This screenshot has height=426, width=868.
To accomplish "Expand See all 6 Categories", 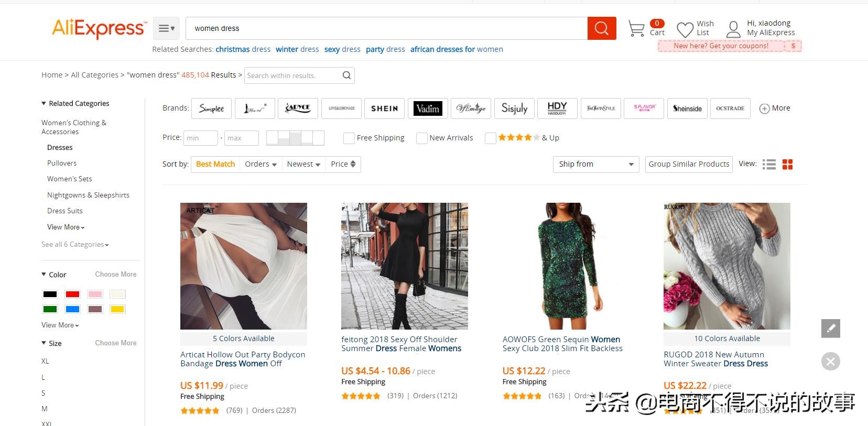I will click(75, 244).
